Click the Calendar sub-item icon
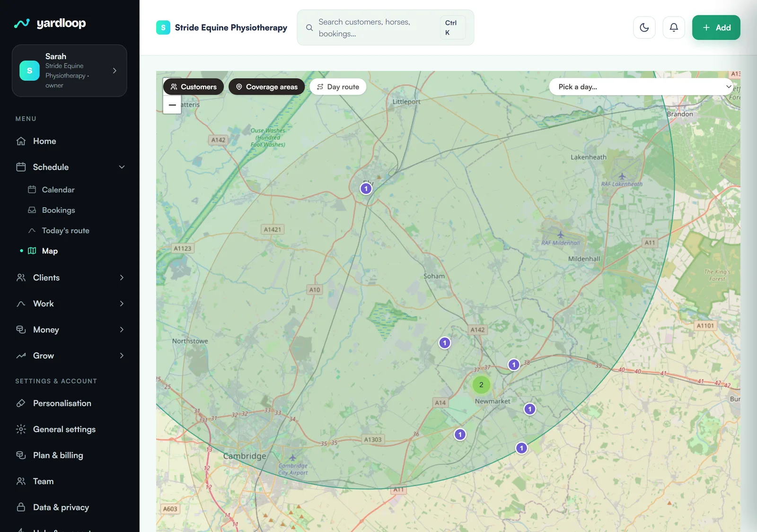Screen dimensions: 757x532 (x=32, y=190)
